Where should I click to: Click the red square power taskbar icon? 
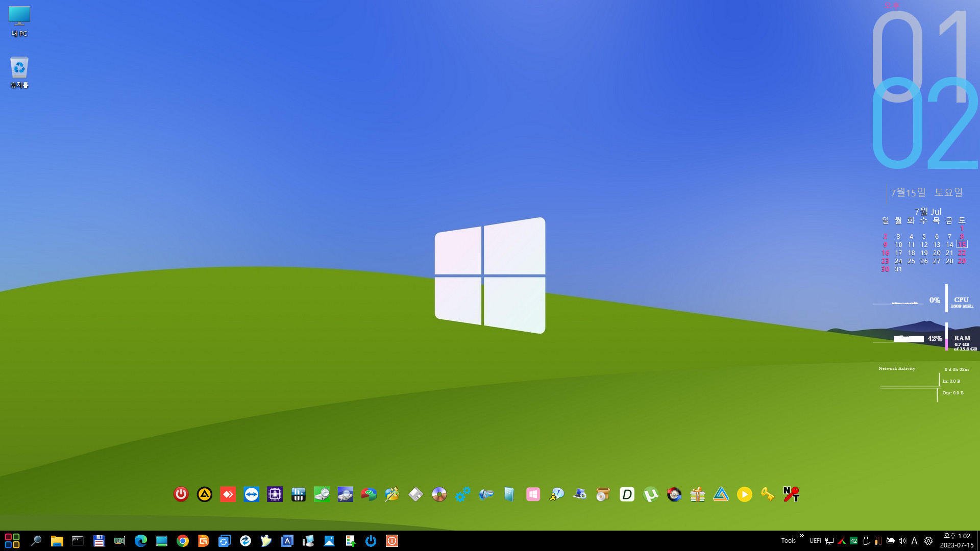392,541
